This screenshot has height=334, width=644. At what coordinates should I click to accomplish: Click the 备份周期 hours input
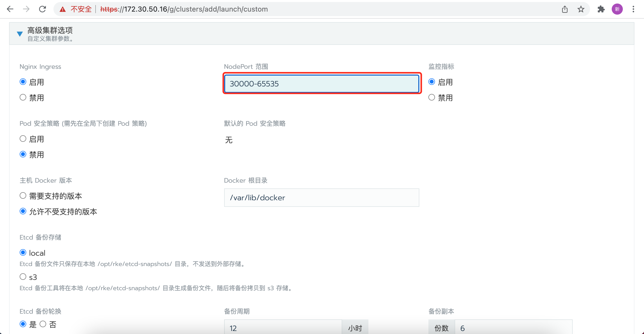click(282, 328)
